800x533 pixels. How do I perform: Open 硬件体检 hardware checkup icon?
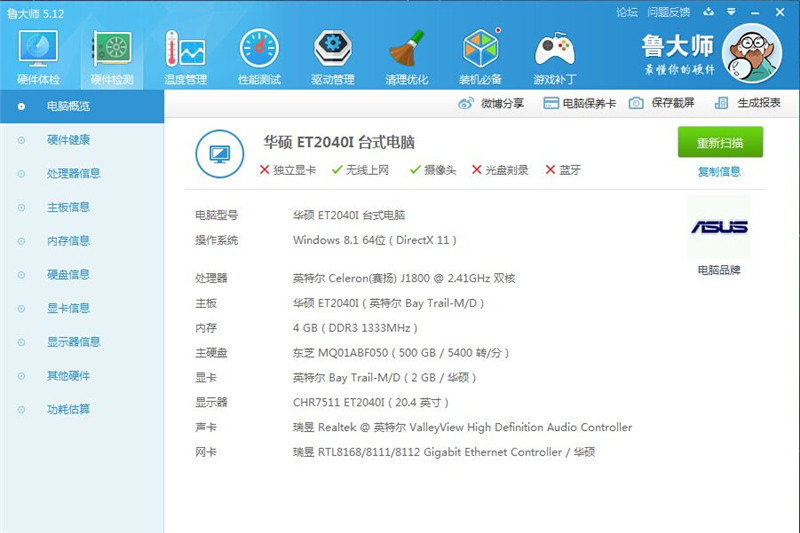38,49
